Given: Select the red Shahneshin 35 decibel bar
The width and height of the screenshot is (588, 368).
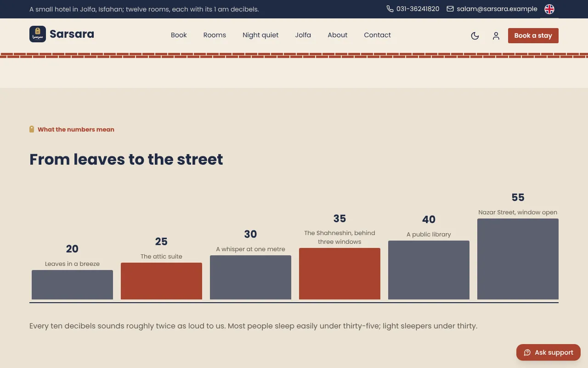Looking at the screenshot, I should click(339, 274).
